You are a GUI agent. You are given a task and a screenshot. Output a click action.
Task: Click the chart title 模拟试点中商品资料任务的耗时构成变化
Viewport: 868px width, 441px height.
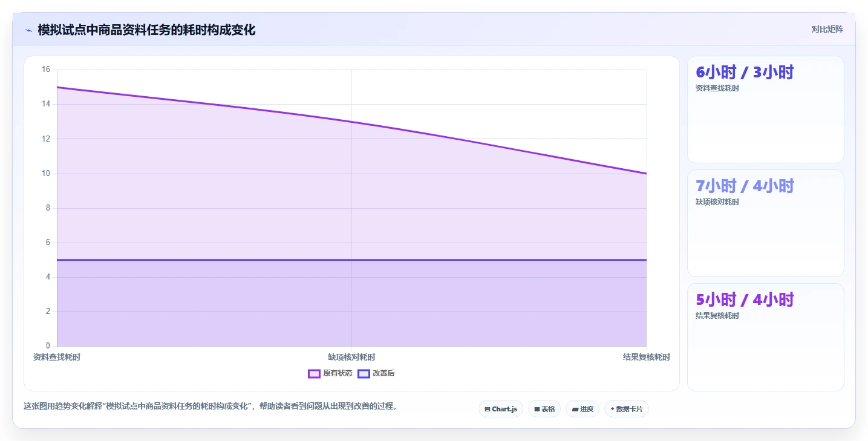(x=146, y=30)
